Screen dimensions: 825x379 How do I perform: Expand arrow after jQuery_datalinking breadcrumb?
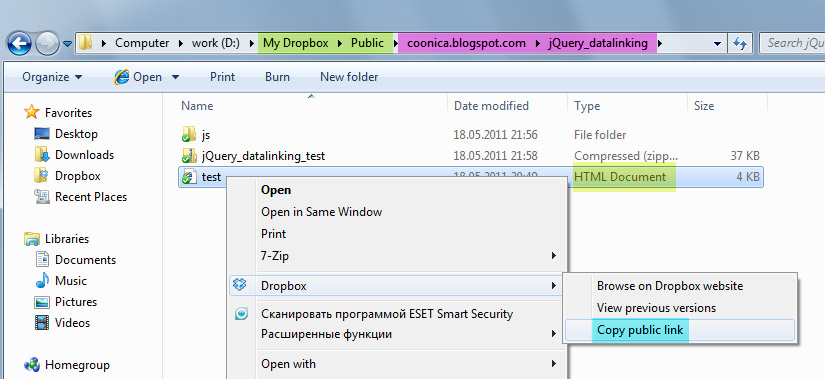point(660,43)
